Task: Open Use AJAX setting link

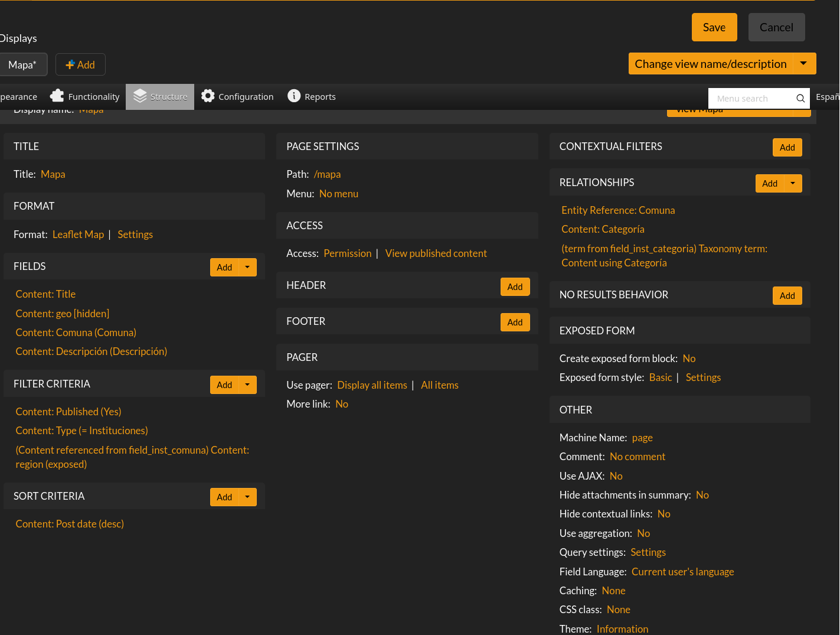Action: (x=616, y=476)
